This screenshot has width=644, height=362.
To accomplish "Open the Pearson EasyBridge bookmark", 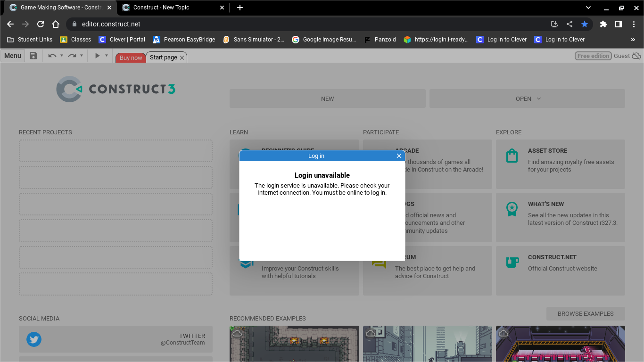I will coord(184,40).
